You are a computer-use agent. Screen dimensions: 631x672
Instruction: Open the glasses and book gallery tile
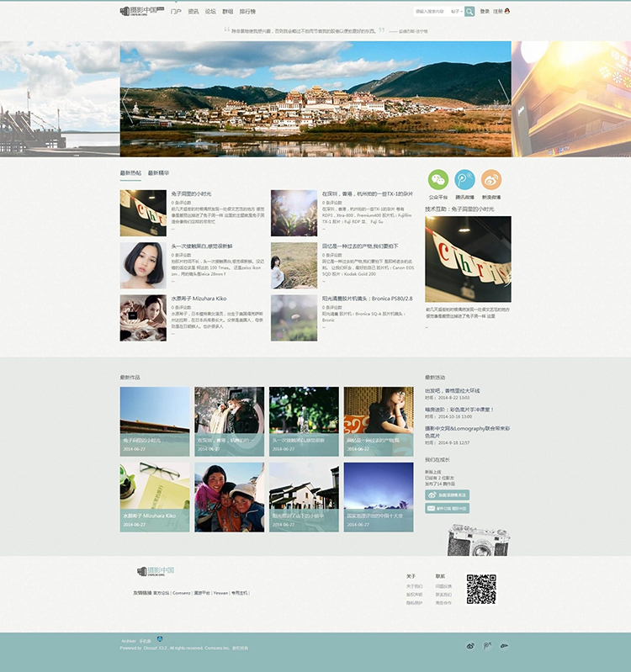coord(155,497)
